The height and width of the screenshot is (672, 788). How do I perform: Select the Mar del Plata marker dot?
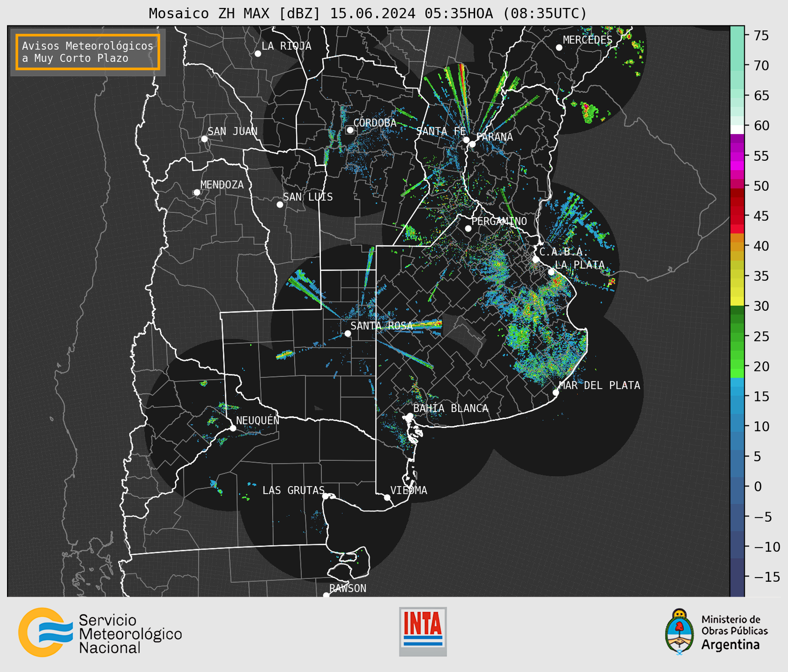(555, 393)
